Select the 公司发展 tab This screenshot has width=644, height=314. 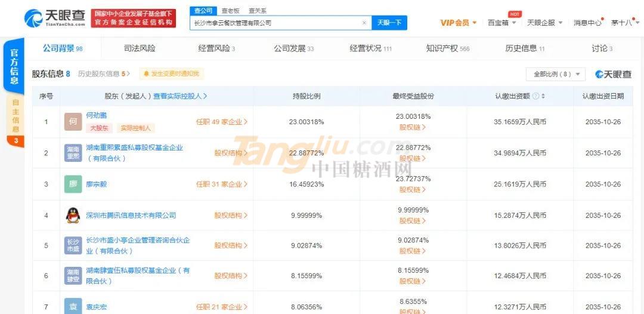click(x=293, y=48)
